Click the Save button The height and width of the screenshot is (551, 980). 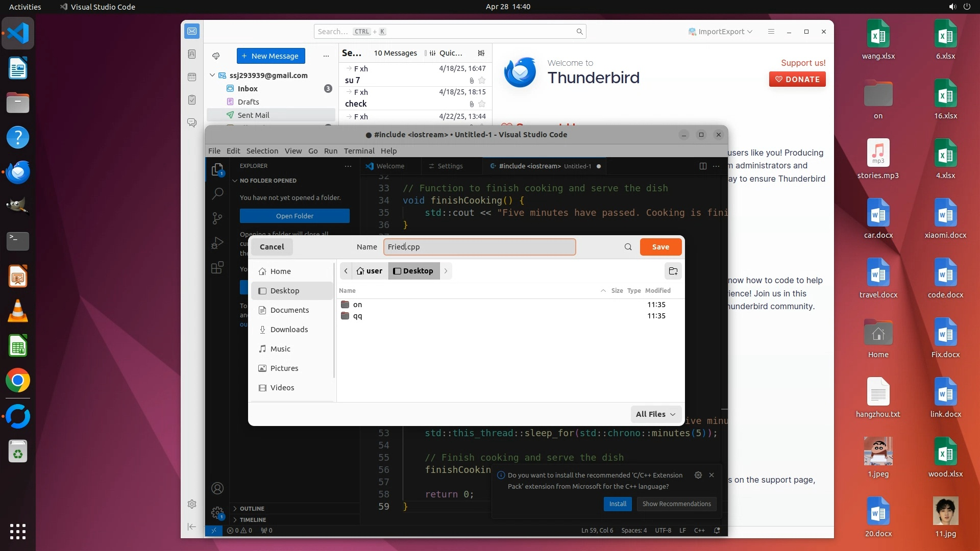pos(660,247)
